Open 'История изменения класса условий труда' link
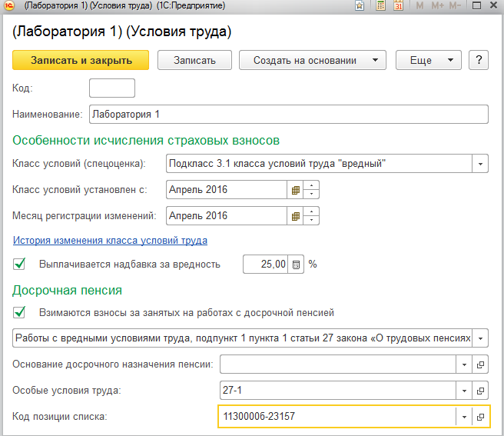 pyautogui.click(x=110, y=240)
